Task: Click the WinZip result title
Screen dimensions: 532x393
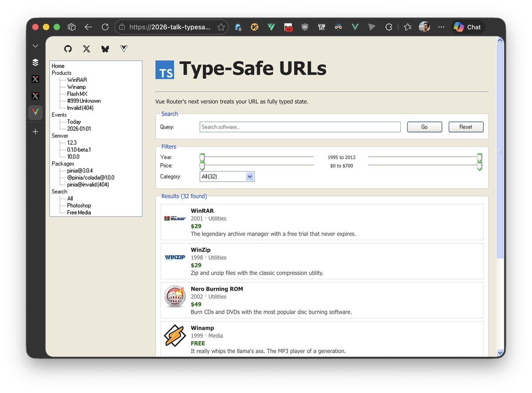Action: pos(201,250)
